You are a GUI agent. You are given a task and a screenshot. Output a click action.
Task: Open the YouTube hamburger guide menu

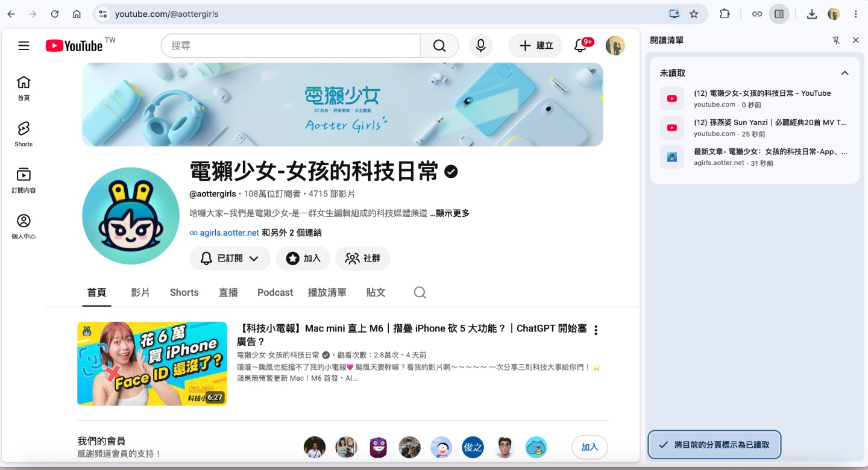tap(24, 46)
